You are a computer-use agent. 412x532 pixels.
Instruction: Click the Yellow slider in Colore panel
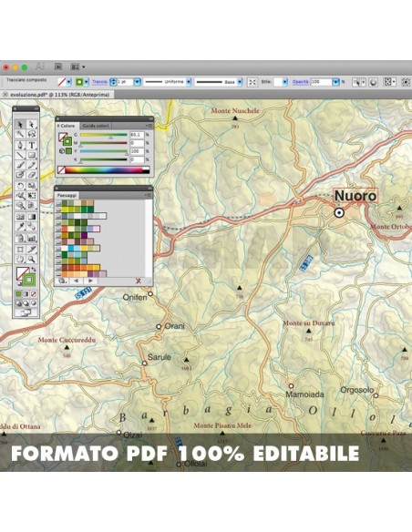104,151
